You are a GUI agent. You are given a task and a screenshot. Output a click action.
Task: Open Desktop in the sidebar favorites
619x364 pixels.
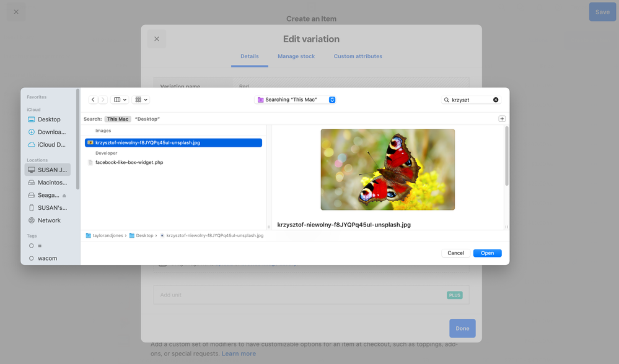tap(49, 119)
